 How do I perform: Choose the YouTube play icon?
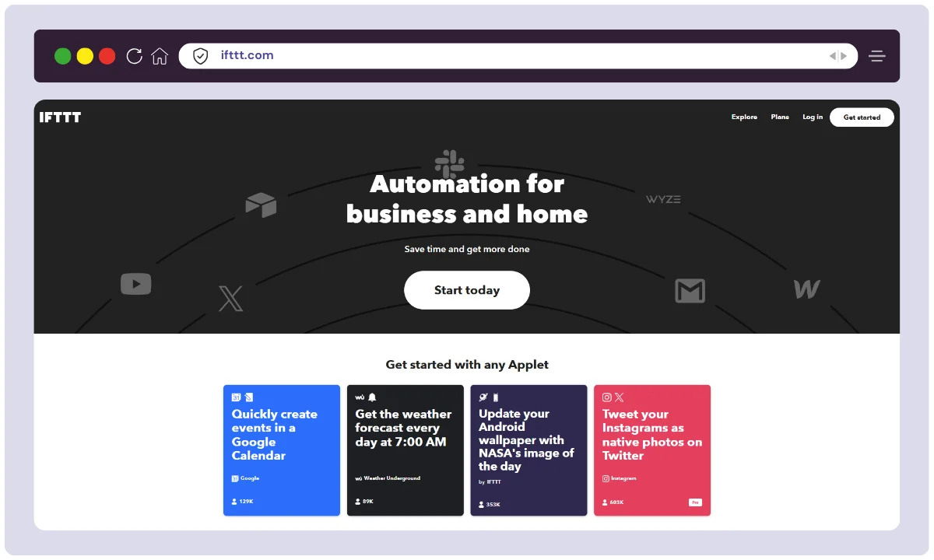136,284
